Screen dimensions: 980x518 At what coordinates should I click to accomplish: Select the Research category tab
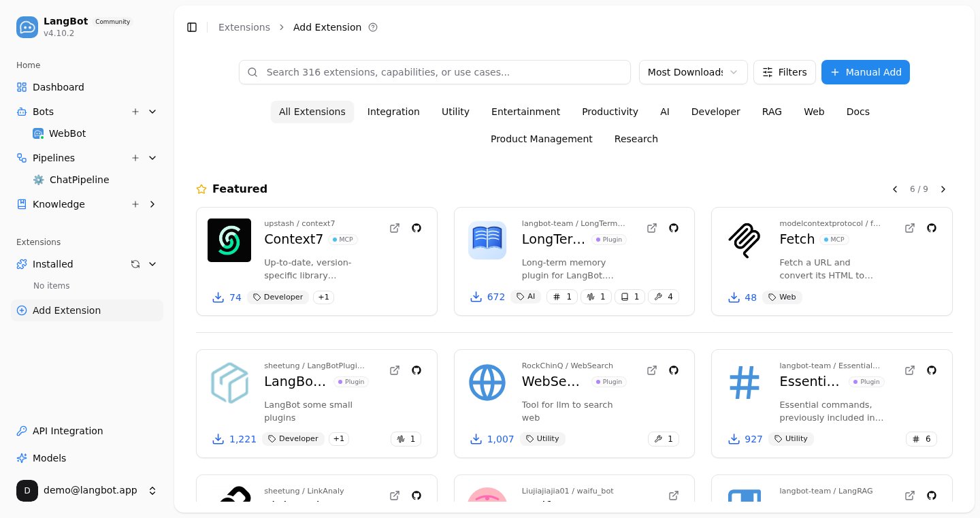click(x=636, y=139)
